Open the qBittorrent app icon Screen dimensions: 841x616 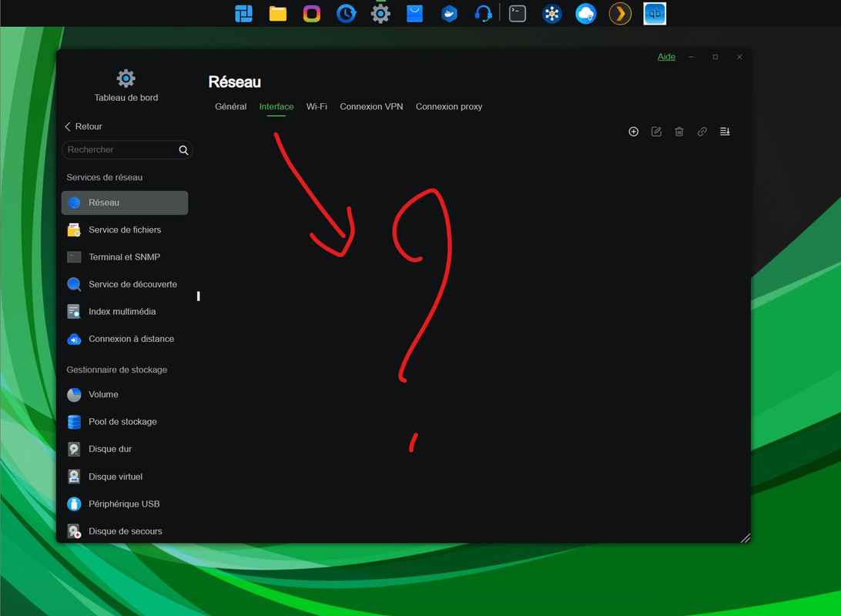click(x=655, y=13)
